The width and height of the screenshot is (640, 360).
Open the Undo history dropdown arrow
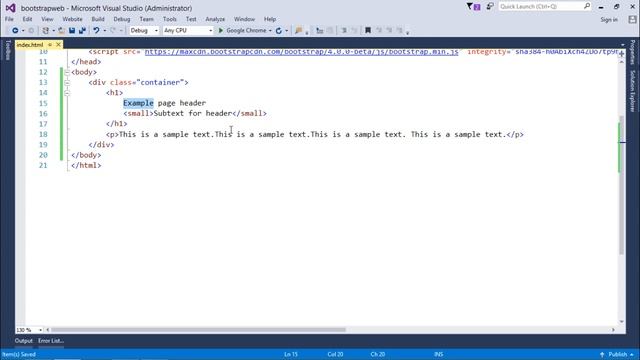[104, 31]
